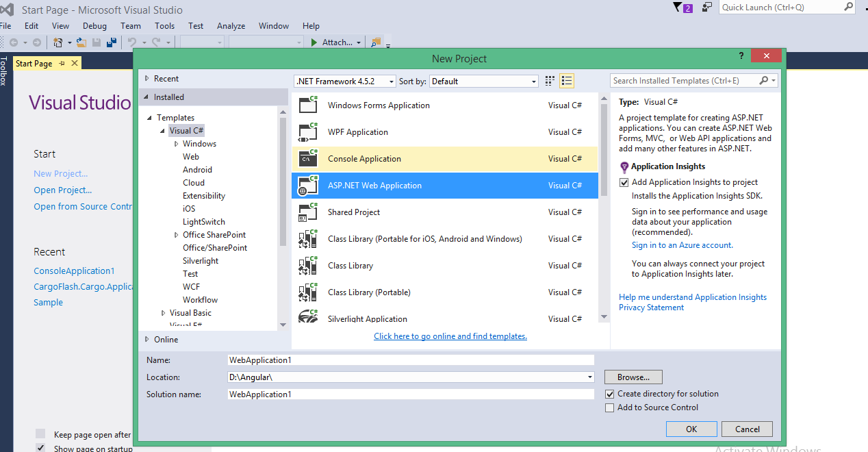Click the dialog help question mark icon

[741, 56]
